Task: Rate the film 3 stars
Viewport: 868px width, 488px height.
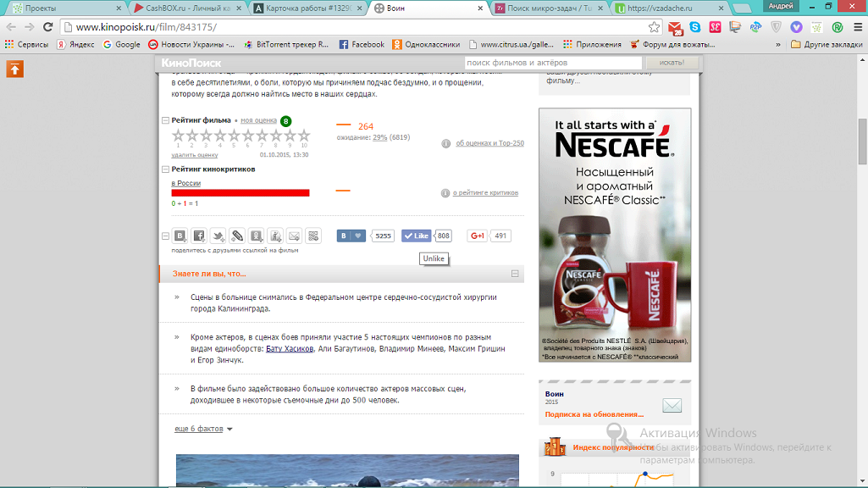Action: (x=206, y=136)
